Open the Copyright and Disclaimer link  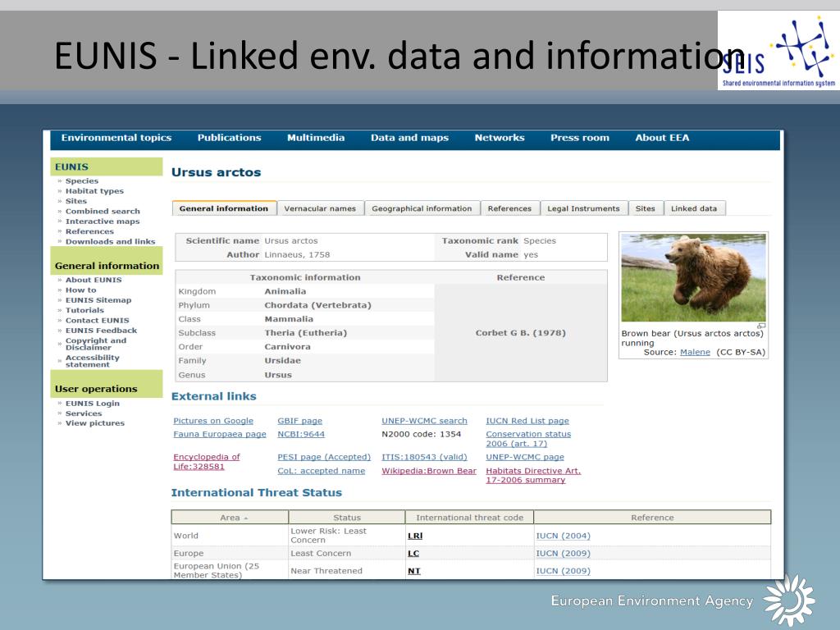coord(96,344)
